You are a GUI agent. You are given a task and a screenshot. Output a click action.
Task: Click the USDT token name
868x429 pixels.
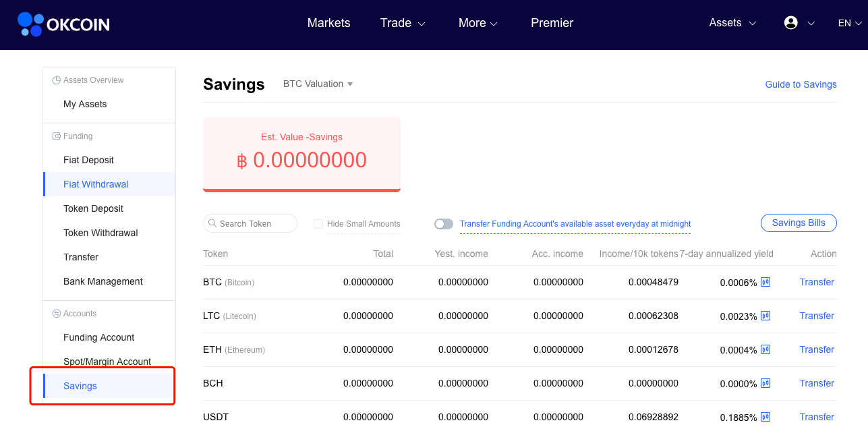pos(216,417)
